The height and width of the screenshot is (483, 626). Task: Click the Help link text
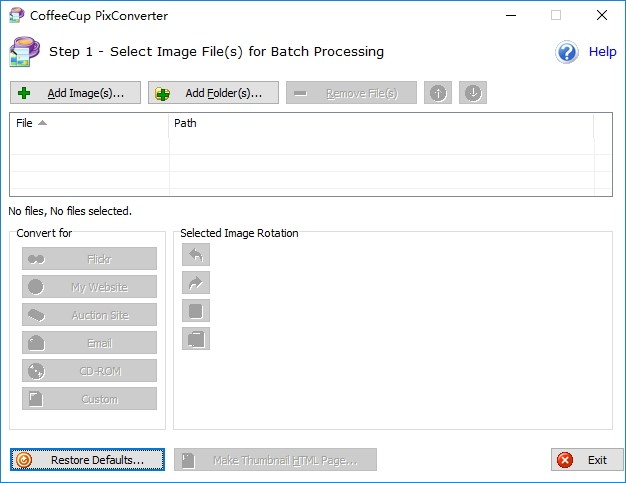[602, 51]
